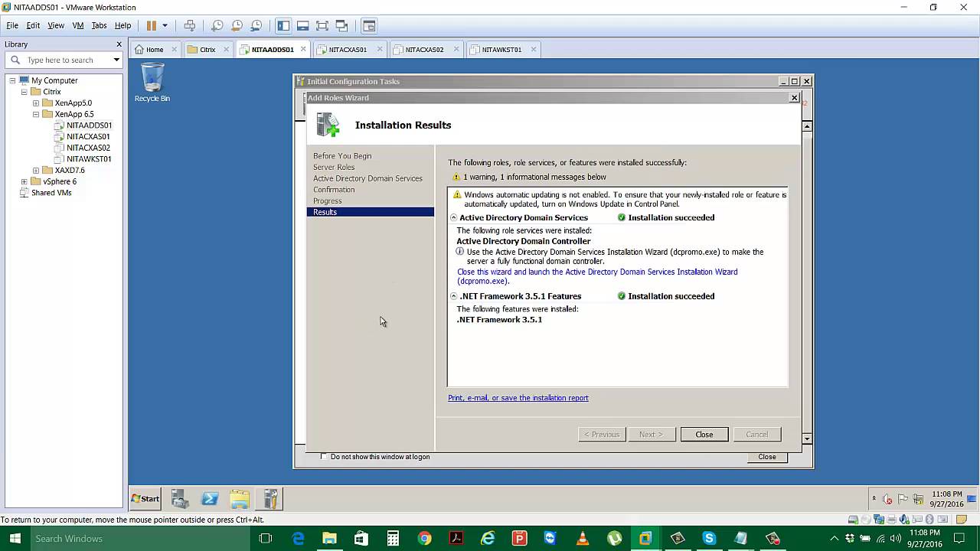Open VLC media player from host taskbar
980x551 pixels.
583,539
